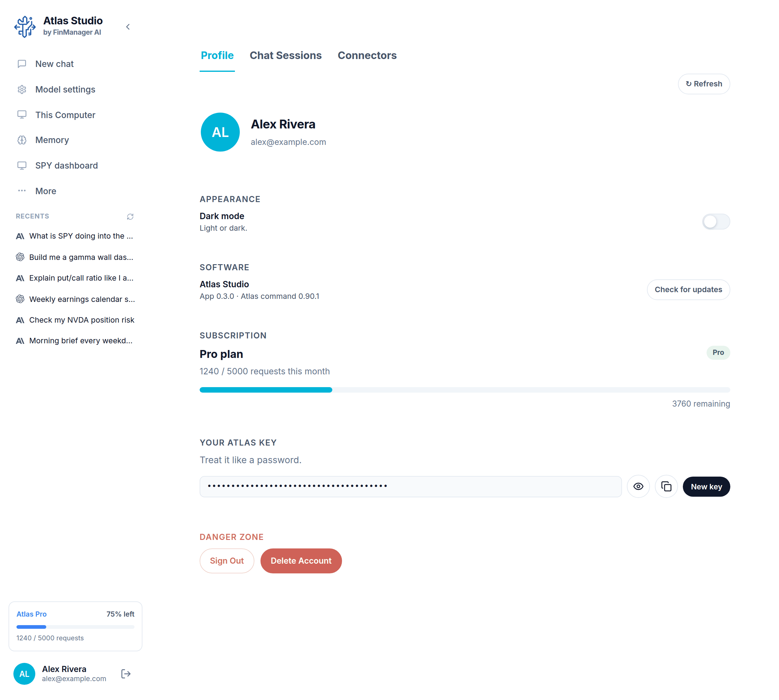Click the Pro plan requests progress bar
The image size is (779, 700).
coord(464,390)
